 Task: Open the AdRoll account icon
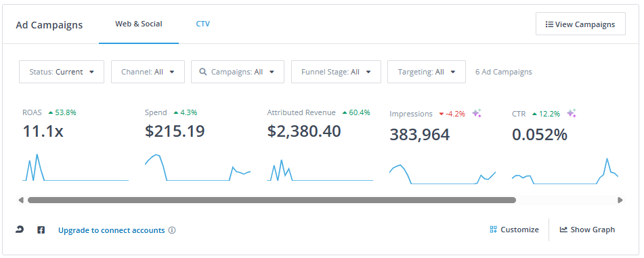[20, 230]
